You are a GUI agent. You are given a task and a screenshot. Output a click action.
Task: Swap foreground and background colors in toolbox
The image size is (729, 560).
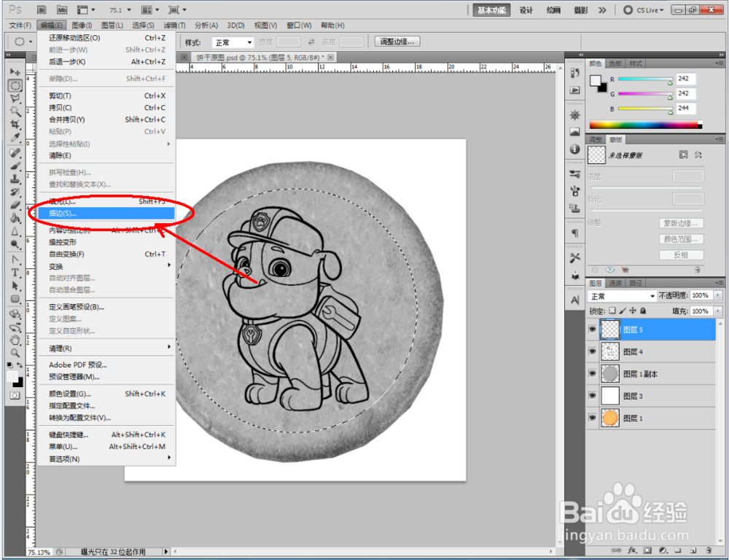tap(20, 365)
